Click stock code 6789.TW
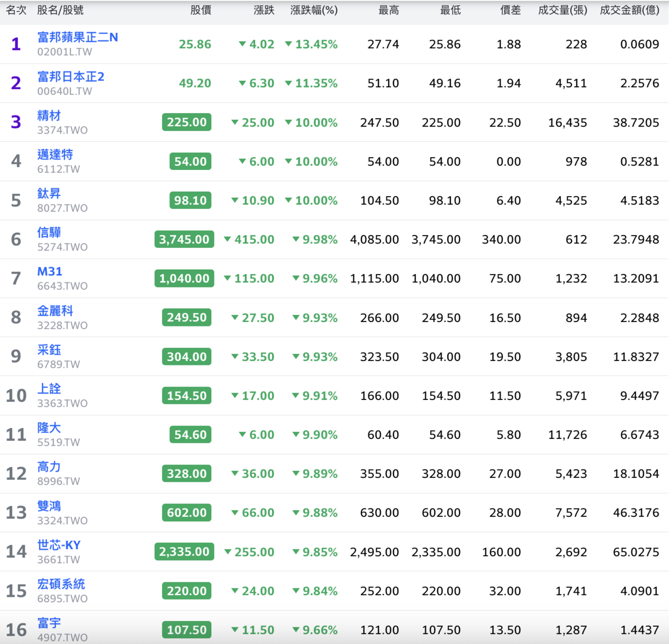The width and height of the screenshot is (669, 644). click(59, 364)
